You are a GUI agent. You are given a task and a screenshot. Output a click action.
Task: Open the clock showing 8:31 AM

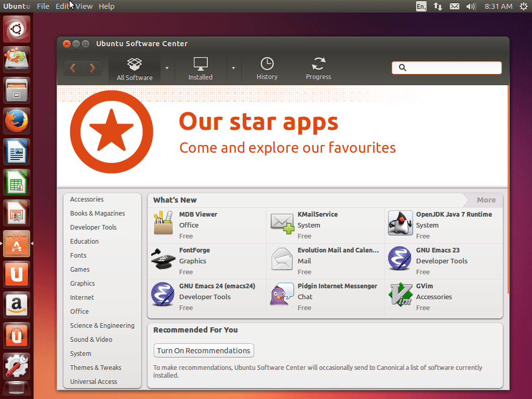click(x=498, y=6)
